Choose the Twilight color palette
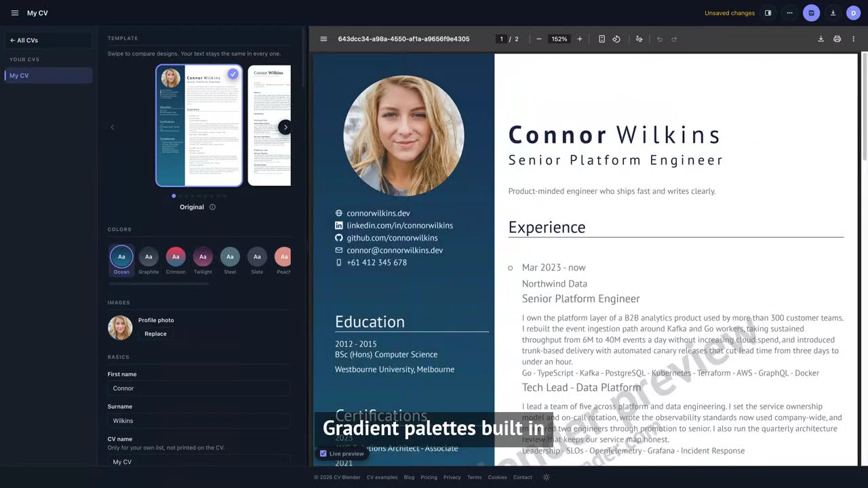This screenshot has height=488, width=868. click(x=203, y=260)
